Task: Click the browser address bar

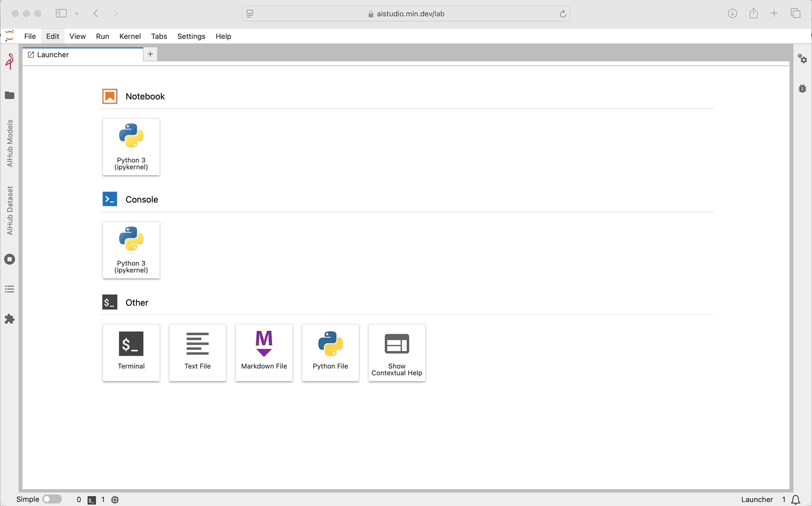Action: point(405,14)
